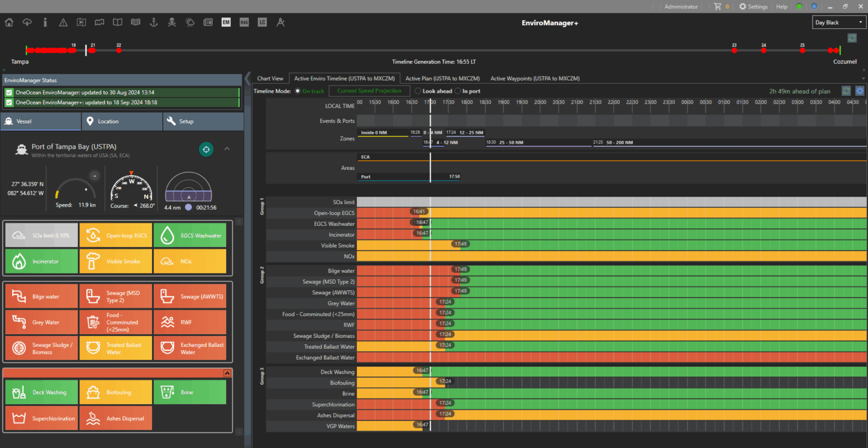The width and height of the screenshot is (868, 448).
Task: Click the warning triangle icon
Action: [63, 22]
